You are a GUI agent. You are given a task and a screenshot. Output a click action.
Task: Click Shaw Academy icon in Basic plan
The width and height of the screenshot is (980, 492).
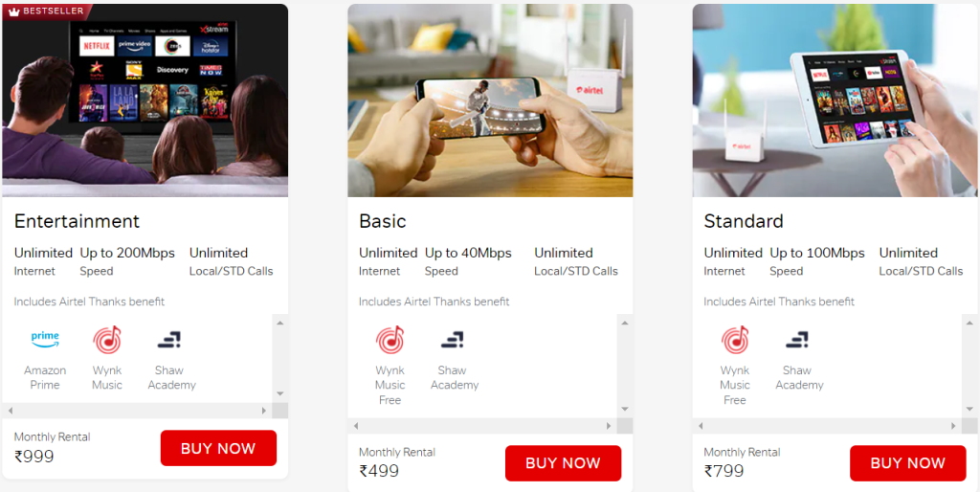453,340
